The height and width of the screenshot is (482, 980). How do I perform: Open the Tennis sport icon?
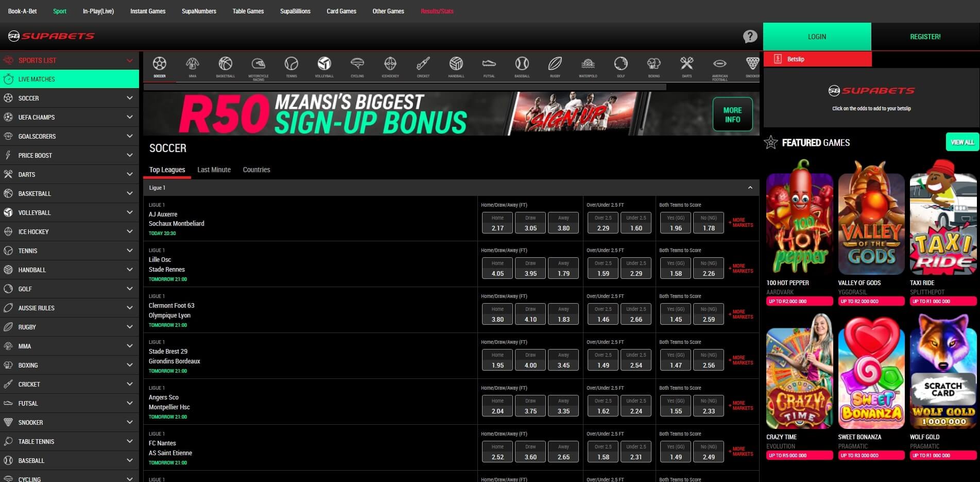(291, 64)
